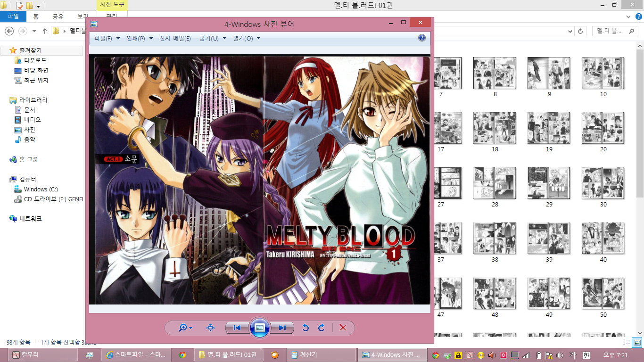
Task: Go to the next image
Action: (x=282, y=328)
